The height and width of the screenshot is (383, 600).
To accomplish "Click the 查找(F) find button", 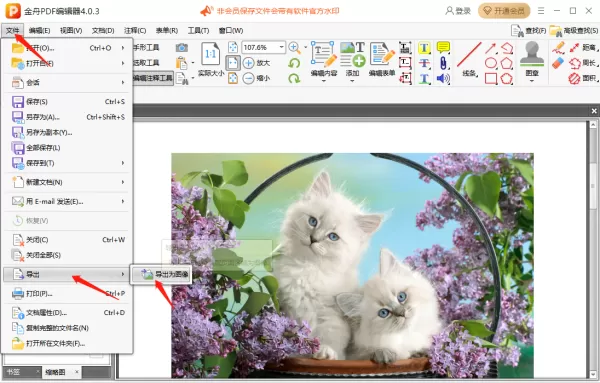I will (x=528, y=31).
